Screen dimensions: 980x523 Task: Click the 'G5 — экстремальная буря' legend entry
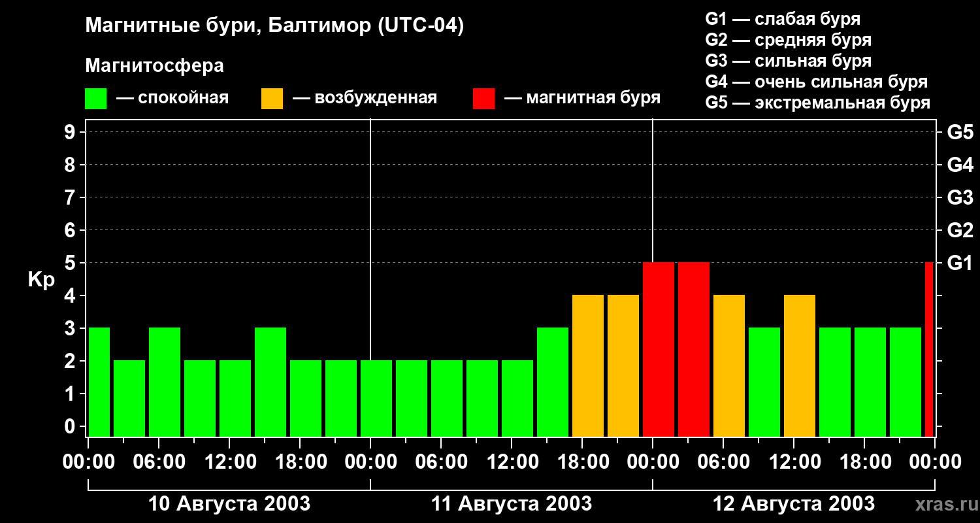pyautogui.click(x=817, y=103)
